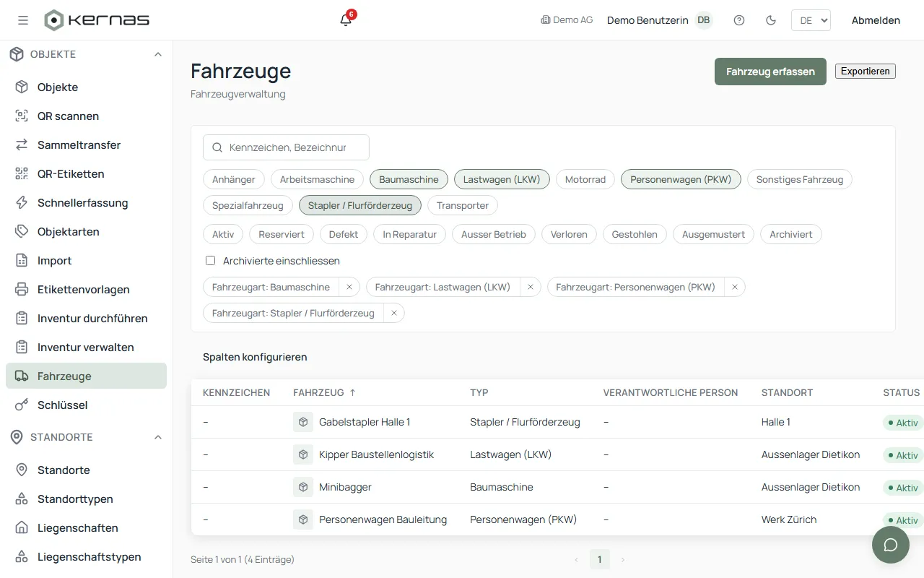The image size is (924, 578).
Task: Open the DE language dropdown
Action: (x=811, y=20)
